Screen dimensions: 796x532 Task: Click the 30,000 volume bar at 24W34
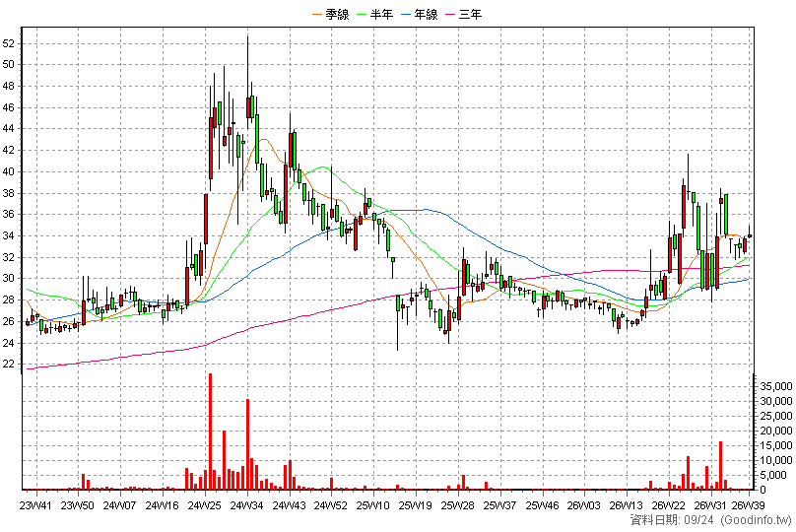tap(247, 444)
